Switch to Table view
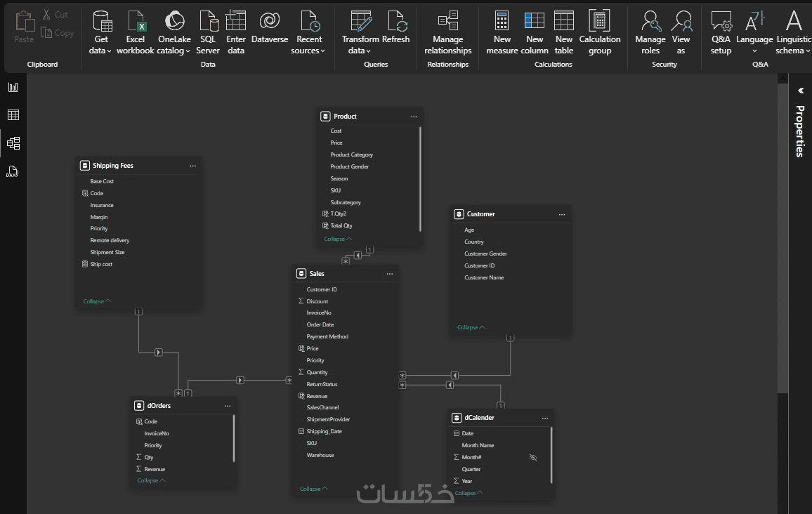The height and width of the screenshot is (514, 812). [x=13, y=115]
